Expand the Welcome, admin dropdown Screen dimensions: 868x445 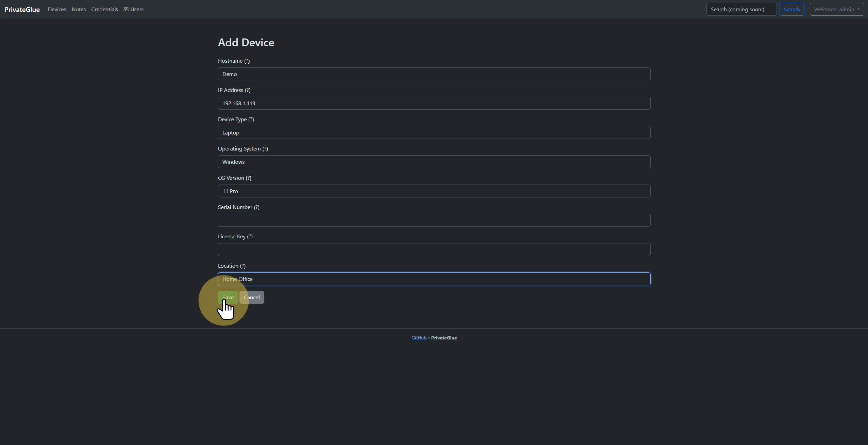837,9
